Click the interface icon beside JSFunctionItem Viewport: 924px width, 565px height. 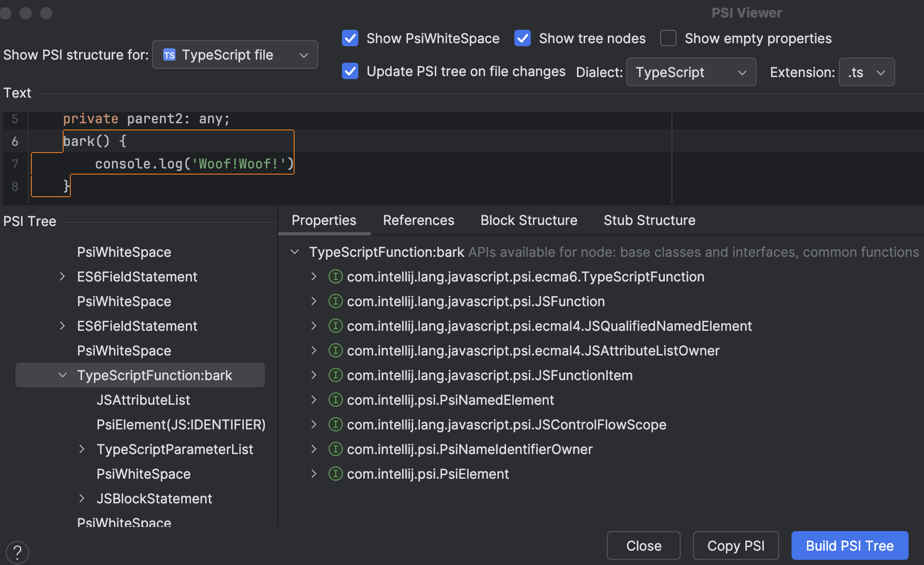tap(336, 375)
